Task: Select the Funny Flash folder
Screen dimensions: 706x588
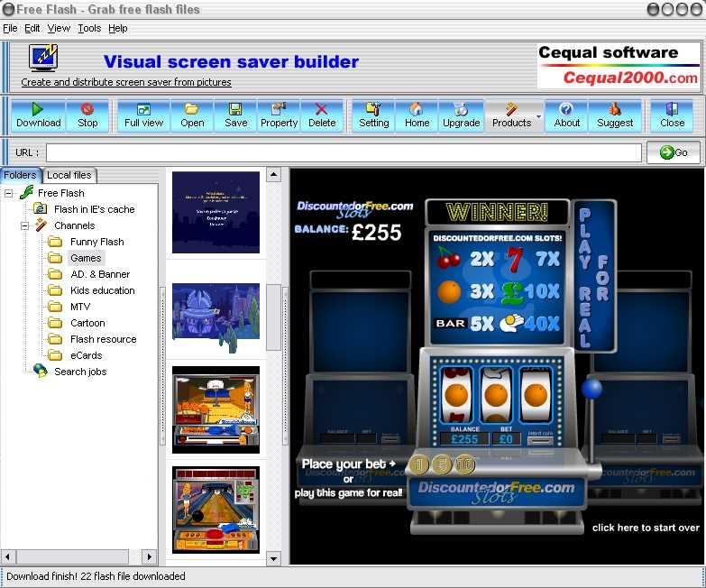Action: point(96,242)
